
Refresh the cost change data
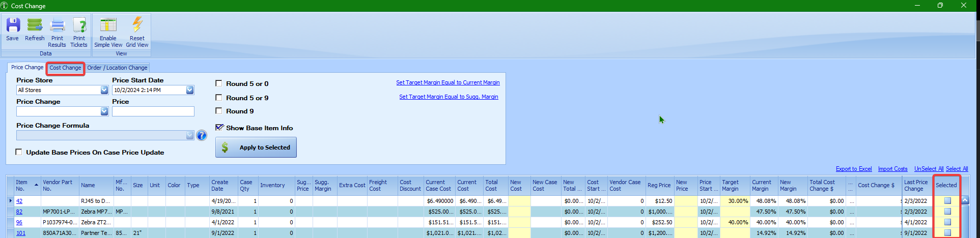click(35, 25)
